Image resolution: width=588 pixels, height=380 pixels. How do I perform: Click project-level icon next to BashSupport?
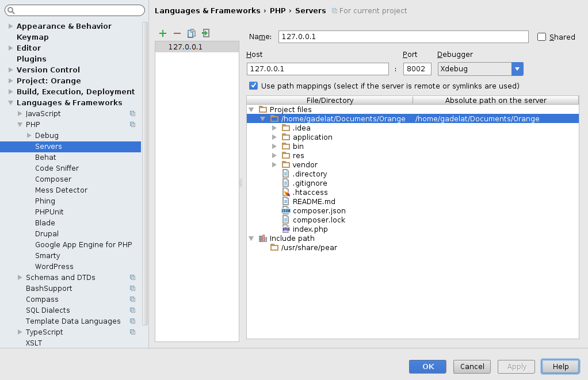(x=132, y=288)
